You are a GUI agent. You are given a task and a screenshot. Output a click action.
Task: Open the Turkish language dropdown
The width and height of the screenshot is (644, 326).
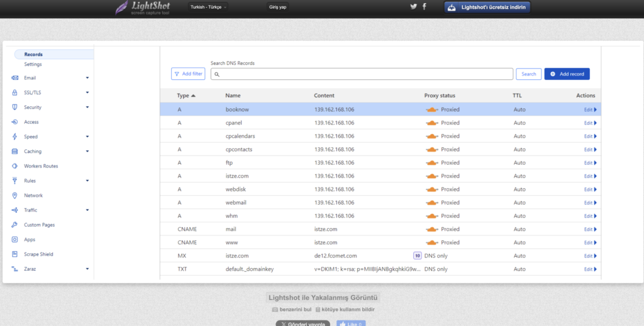[208, 7]
